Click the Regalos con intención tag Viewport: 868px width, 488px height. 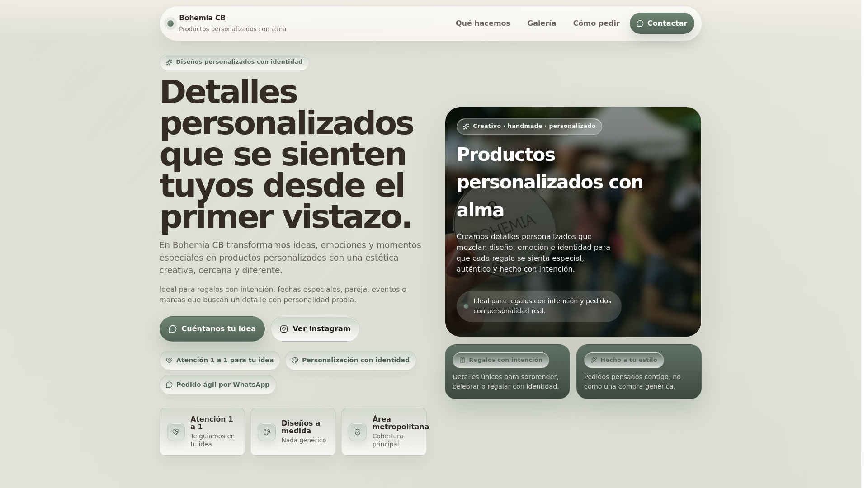tap(501, 360)
